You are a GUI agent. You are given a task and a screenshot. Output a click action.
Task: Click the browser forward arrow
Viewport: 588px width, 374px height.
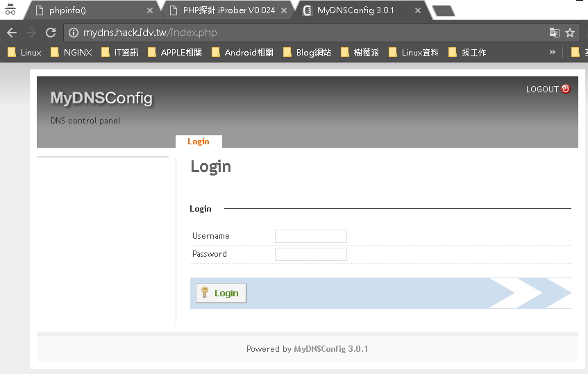coord(31,33)
